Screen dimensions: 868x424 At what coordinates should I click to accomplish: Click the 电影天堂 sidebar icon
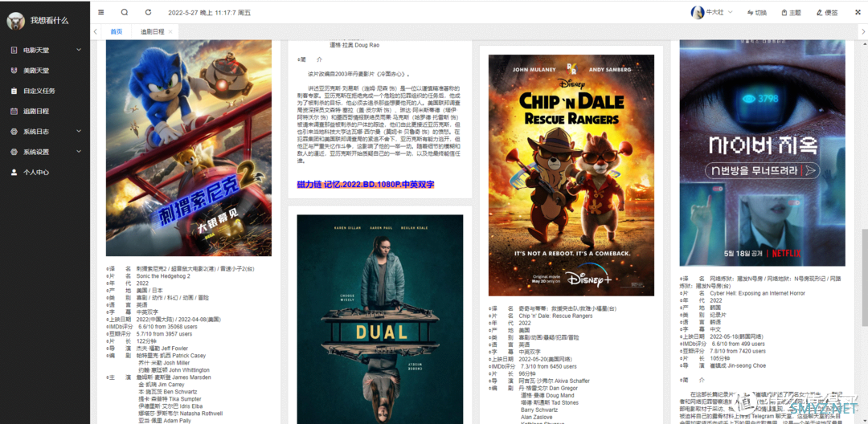[x=14, y=51]
